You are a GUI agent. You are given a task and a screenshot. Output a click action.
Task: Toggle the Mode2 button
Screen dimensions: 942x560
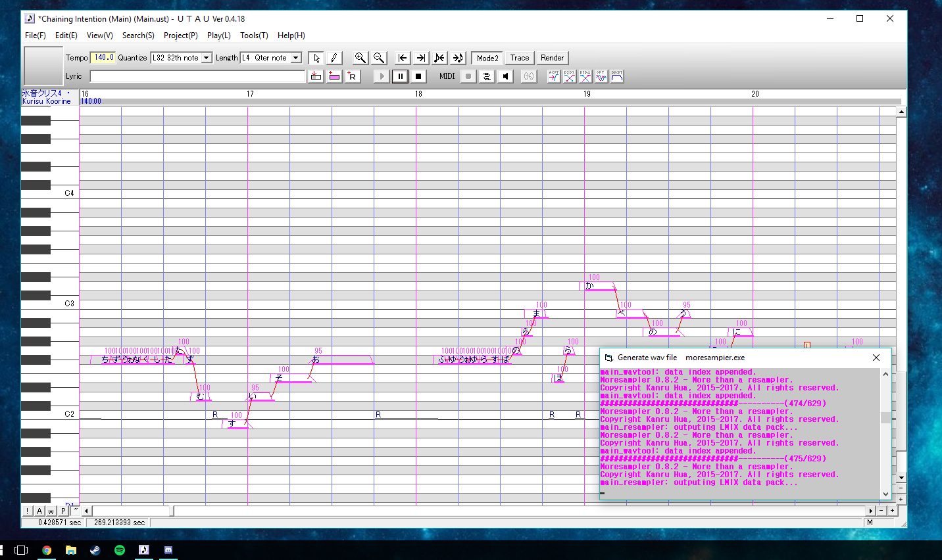tap(487, 58)
